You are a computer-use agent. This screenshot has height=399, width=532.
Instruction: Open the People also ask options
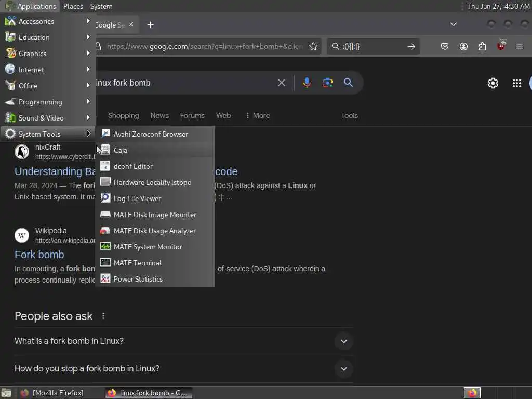(103, 316)
